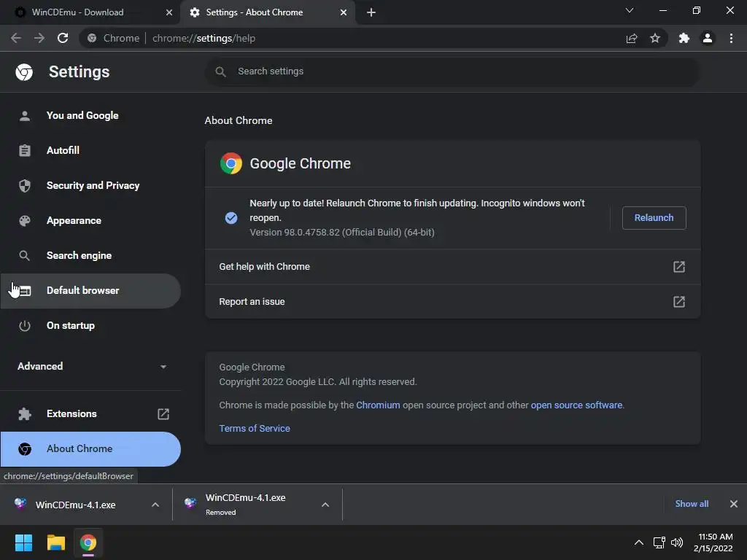Click Show all downloads
This screenshot has height=560, width=747.
(692, 504)
